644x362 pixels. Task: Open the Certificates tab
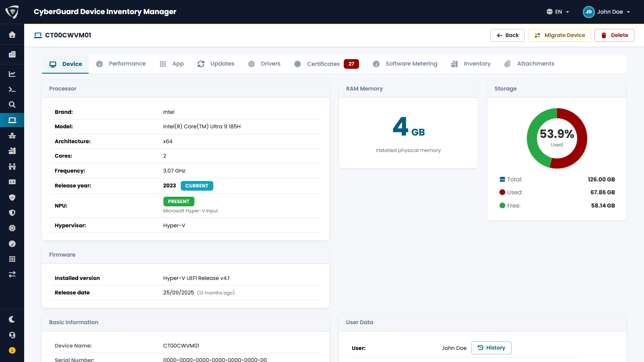tap(326, 64)
